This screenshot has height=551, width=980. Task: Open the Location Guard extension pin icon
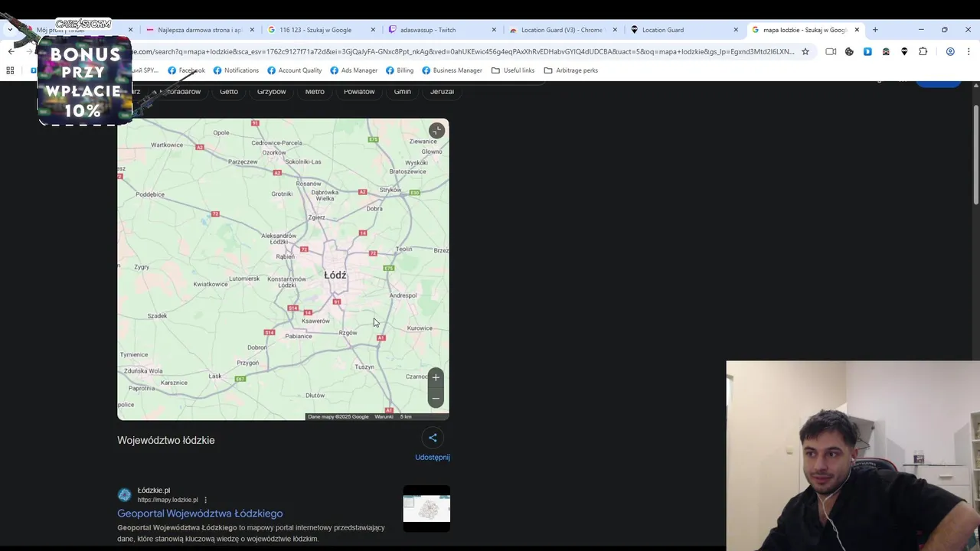[x=904, y=51]
